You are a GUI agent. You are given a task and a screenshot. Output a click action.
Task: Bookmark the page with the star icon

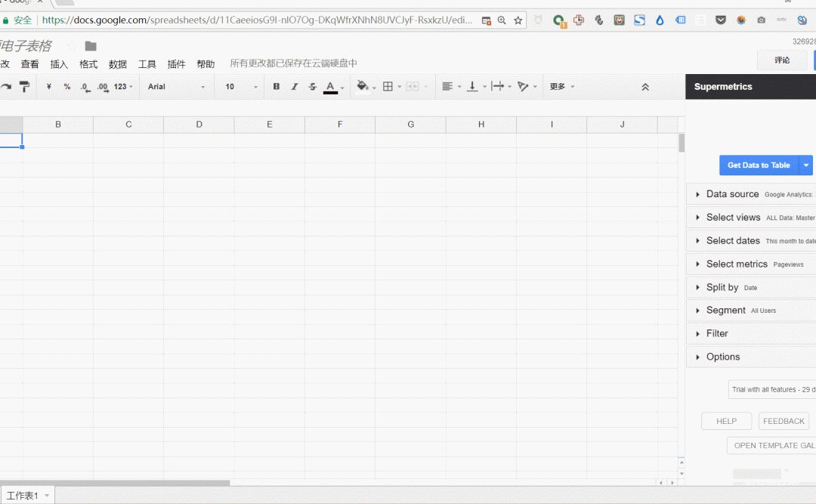(518, 20)
